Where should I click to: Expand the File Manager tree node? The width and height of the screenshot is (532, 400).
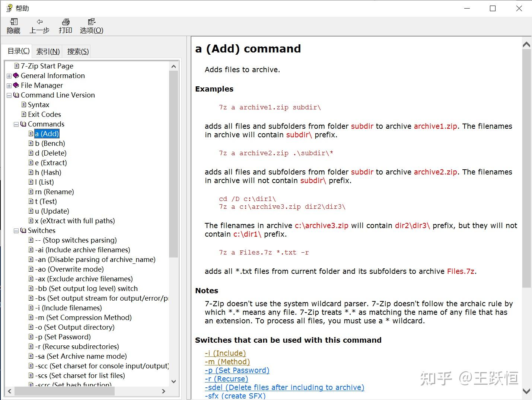tap(9, 86)
